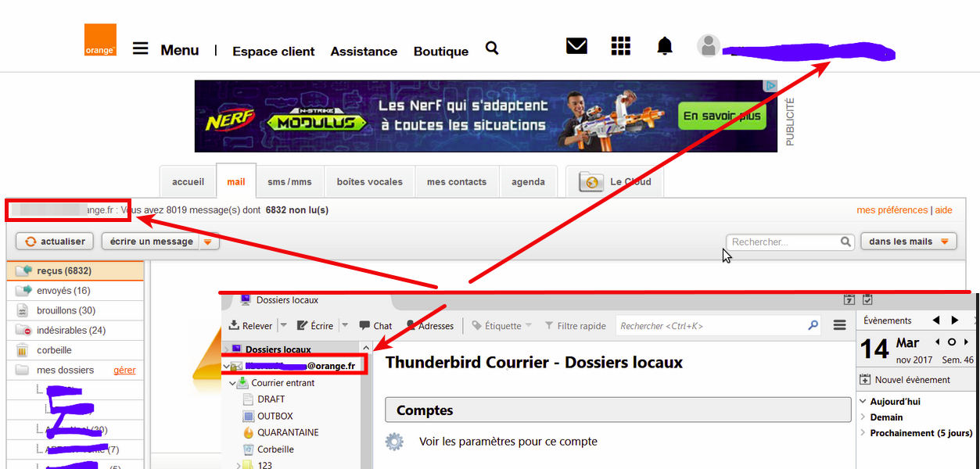Expand Dossiers locaux in tree
This screenshot has width=980, height=469.
coord(227,349)
